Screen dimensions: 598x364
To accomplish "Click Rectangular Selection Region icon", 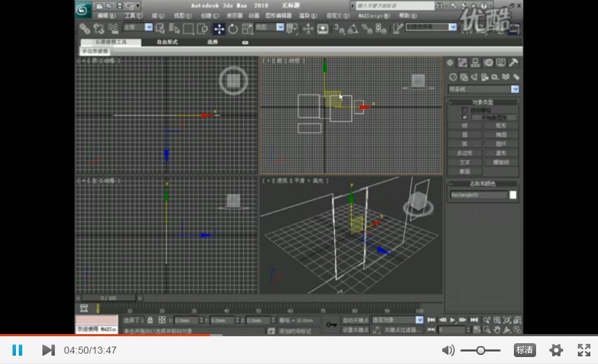I will [x=188, y=28].
